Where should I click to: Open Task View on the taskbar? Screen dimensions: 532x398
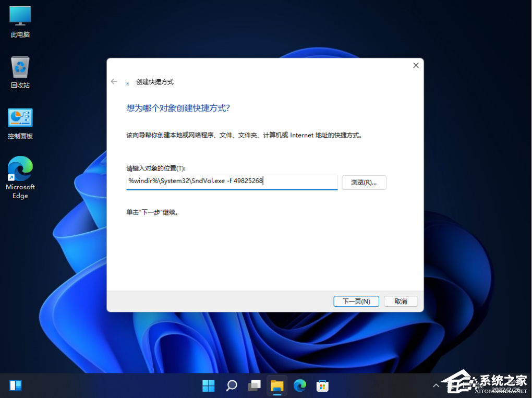point(254,385)
